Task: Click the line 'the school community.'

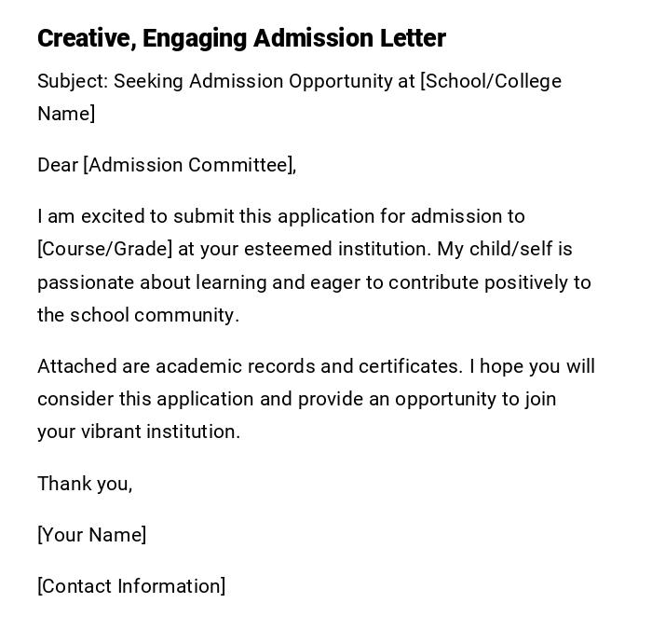Action: click(138, 315)
